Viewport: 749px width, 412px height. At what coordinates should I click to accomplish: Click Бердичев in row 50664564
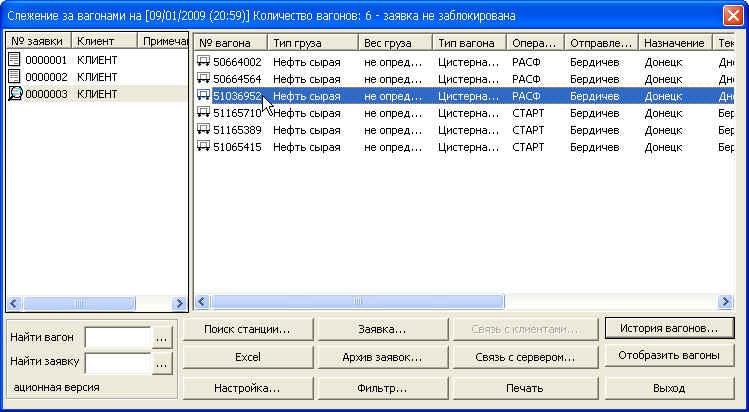(x=595, y=79)
